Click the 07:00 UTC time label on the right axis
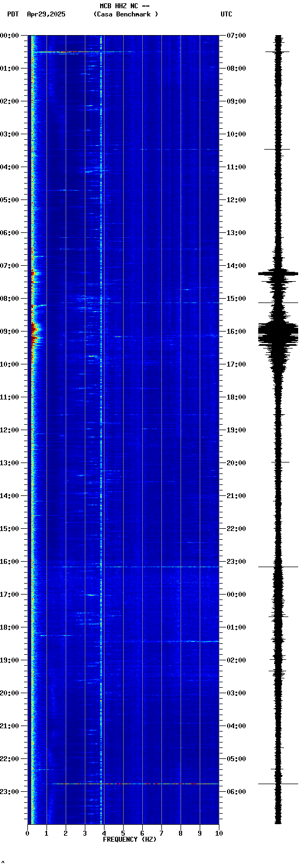 pyautogui.click(x=236, y=36)
